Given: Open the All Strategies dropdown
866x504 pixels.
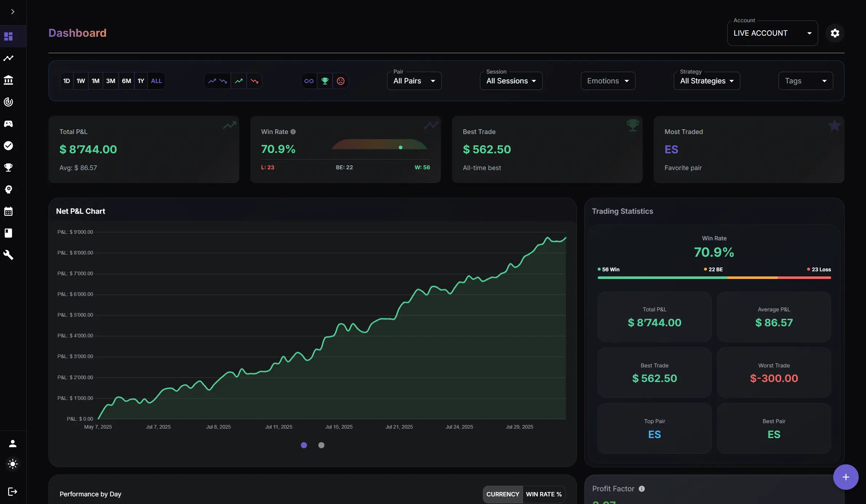Looking at the screenshot, I should click(707, 80).
